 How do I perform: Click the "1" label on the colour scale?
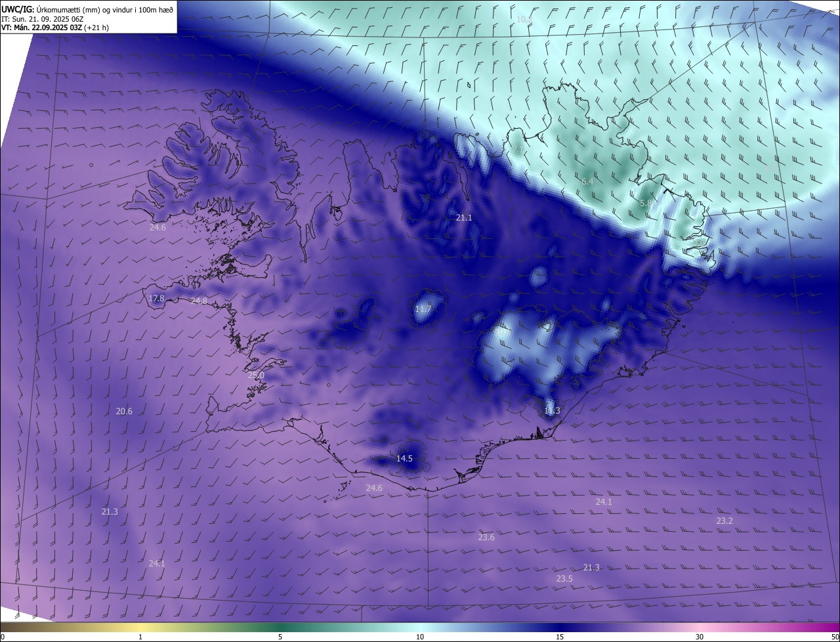click(140, 637)
